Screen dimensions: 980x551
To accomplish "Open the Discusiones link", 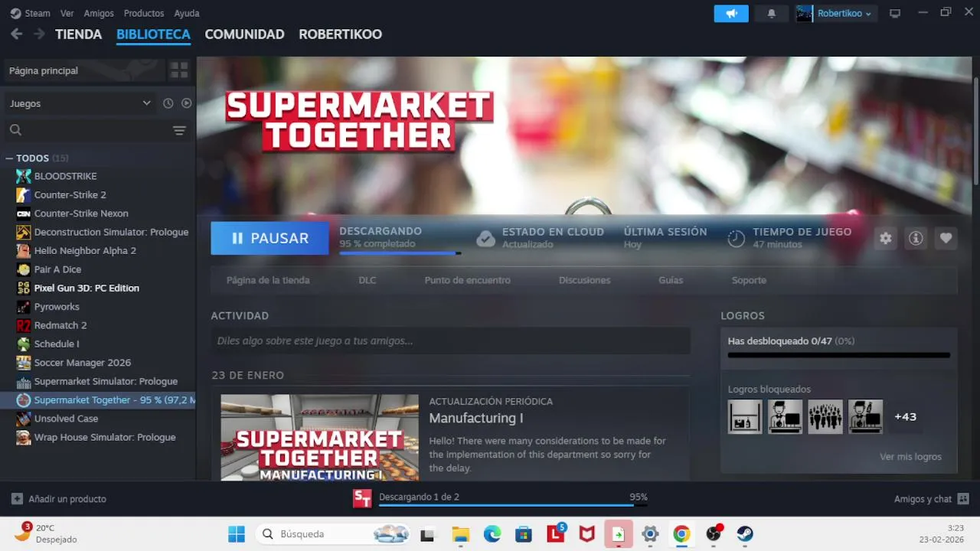I will (x=584, y=280).
